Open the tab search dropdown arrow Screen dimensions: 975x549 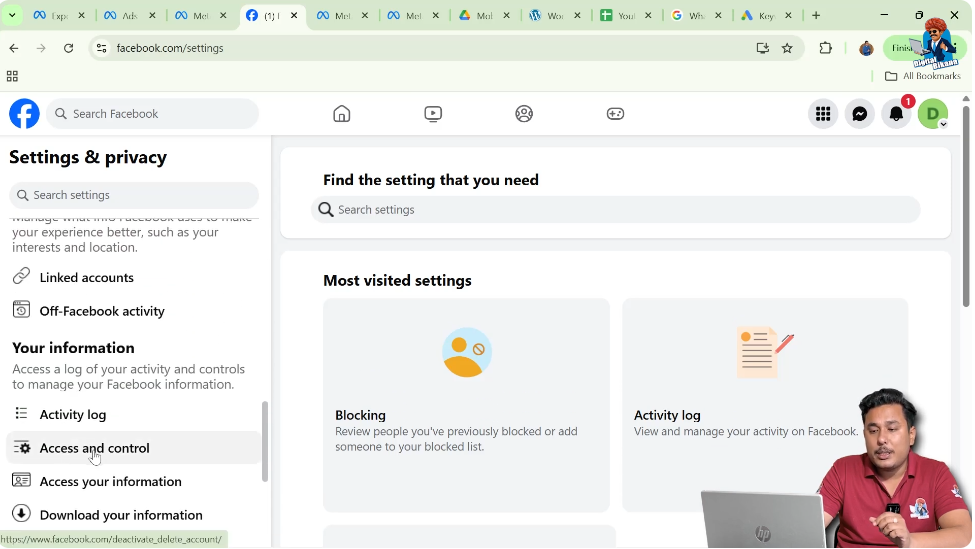click(x=12, y=15)
